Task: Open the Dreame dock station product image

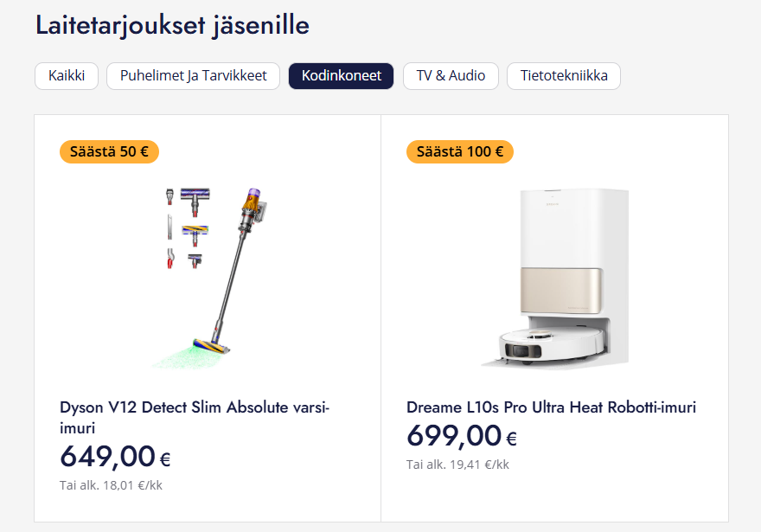Action: (x=556, y=277)
